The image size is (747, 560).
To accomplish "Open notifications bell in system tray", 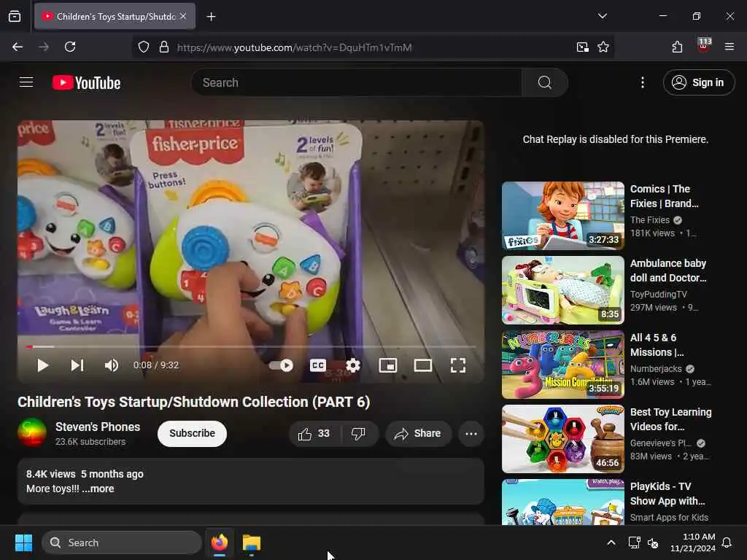I will (727, 542).
